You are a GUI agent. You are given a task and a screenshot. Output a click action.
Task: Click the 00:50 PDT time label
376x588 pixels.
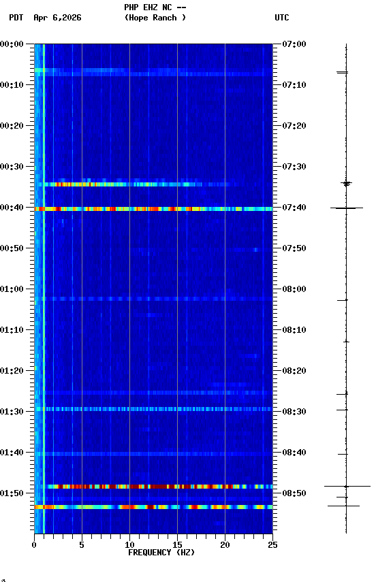tap(12, 248)
